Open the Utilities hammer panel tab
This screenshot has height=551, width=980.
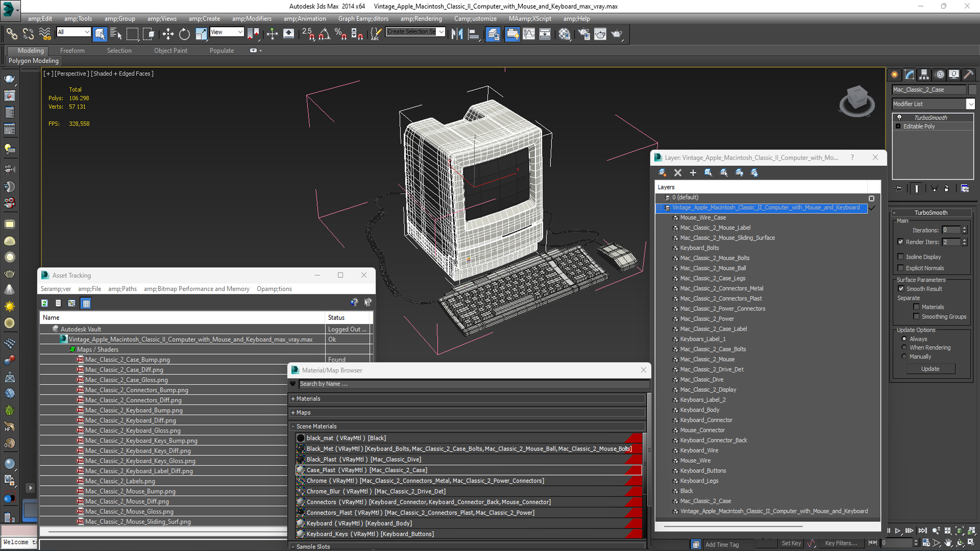coord(969,74)
